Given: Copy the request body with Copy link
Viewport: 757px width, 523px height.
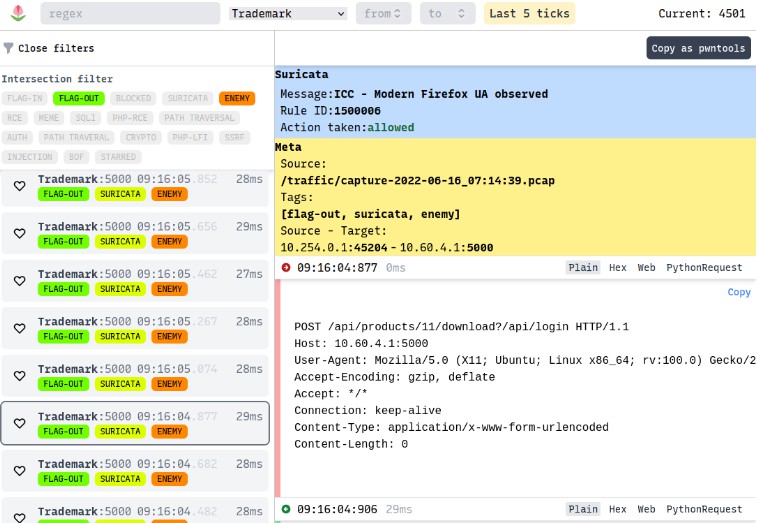Looking at the screenshot, I should pos(738,292).
